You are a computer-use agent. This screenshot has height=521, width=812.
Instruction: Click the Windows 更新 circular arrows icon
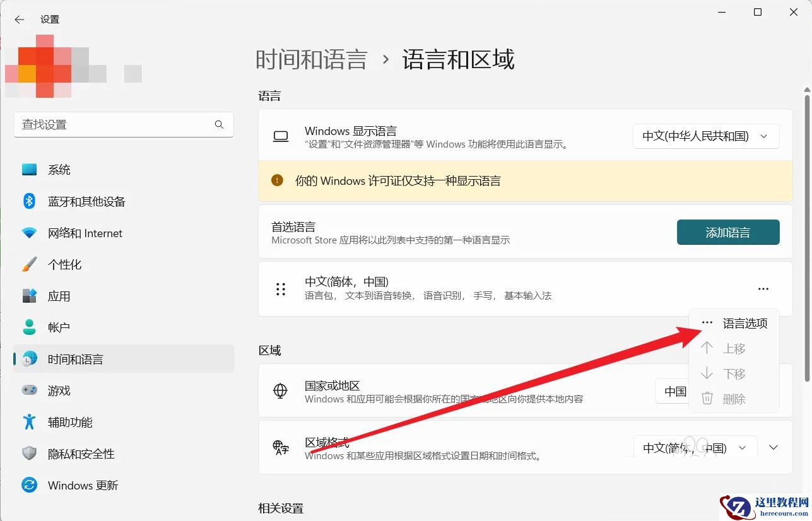[29, 485]
